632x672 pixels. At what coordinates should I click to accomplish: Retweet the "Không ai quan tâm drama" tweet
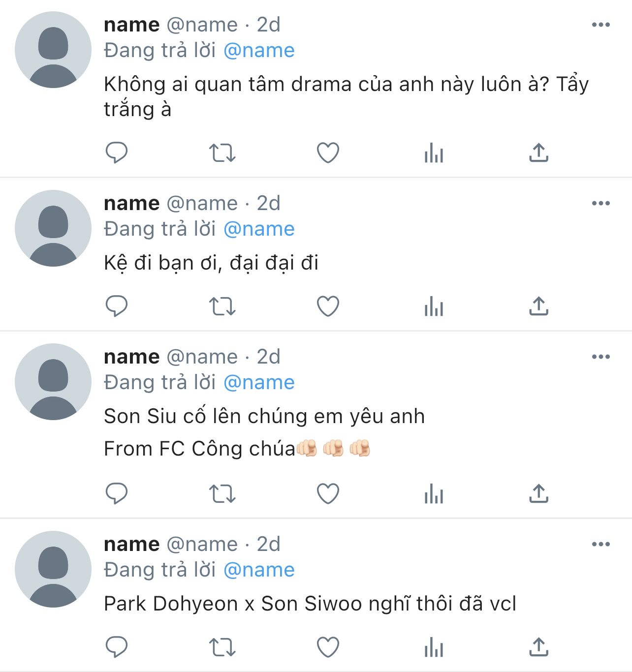coord(222,153)
